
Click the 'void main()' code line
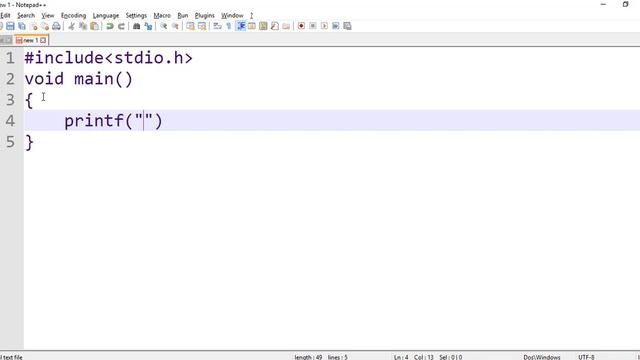click(x=79, y=79)
